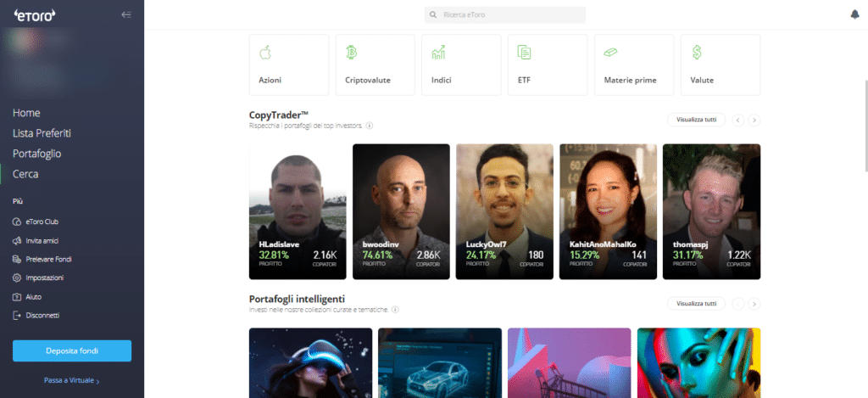
Task: Click the Aiuto question mark icon
Action: coord(16,297)
